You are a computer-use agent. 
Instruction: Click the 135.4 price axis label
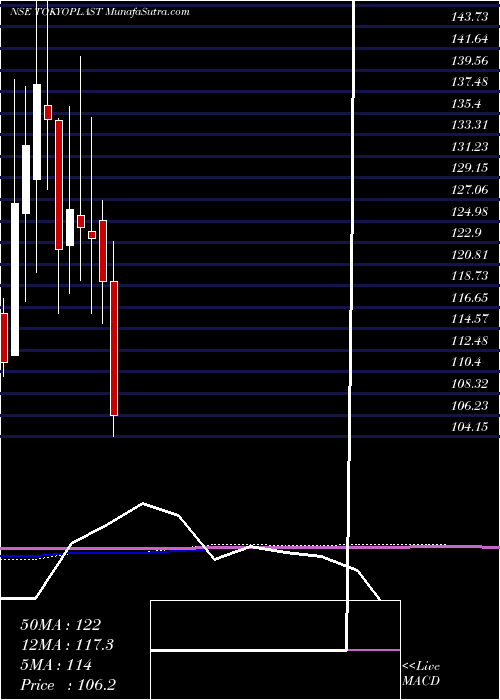(466, 104)
